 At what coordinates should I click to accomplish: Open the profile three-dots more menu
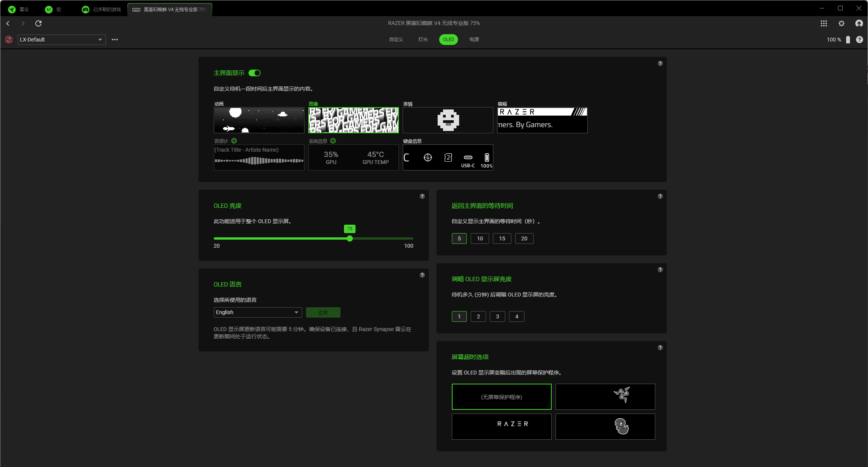click(x=115, y=40)
